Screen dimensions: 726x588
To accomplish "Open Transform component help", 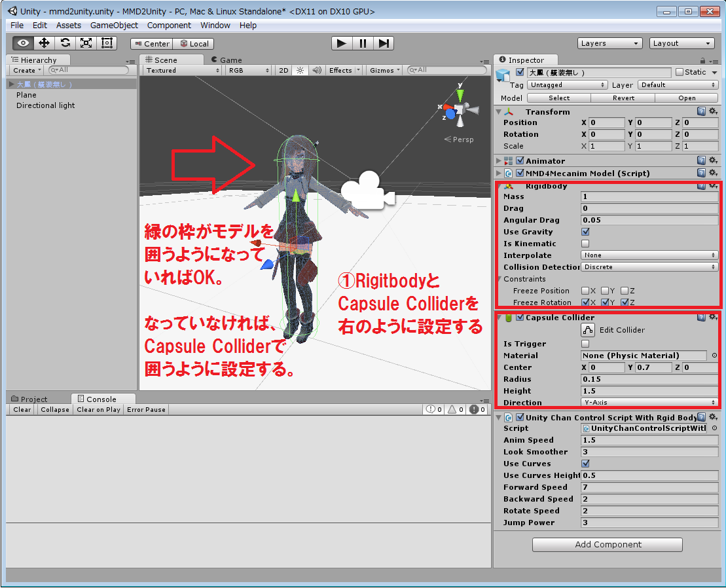I will [702, 111].
